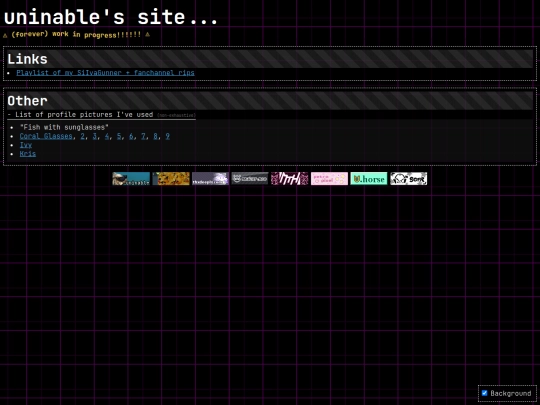Collapse the profile pictures list section
The width and height of the screenshot is (540, 405).
tap(102, 115)
